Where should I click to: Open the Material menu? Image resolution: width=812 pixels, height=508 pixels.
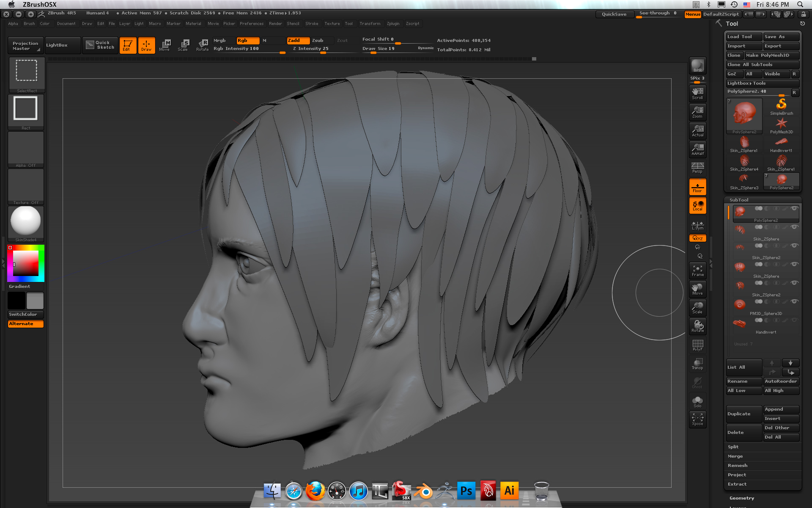click(x=193, y=24)
